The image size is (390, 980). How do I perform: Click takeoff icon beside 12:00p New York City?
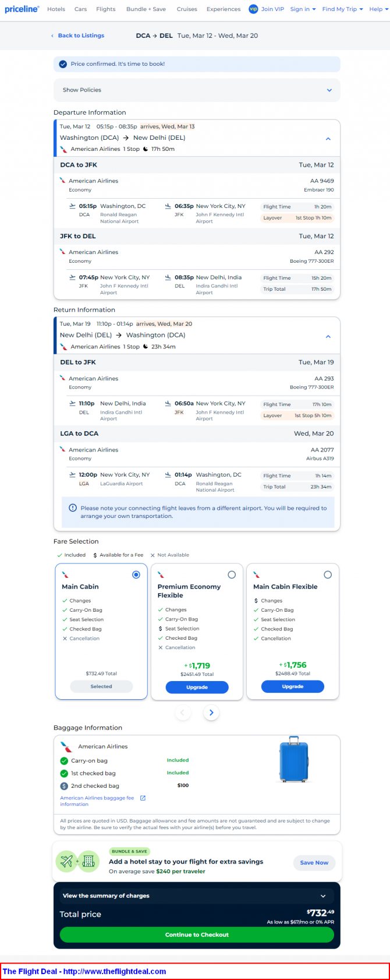click(x=73, y=475)
